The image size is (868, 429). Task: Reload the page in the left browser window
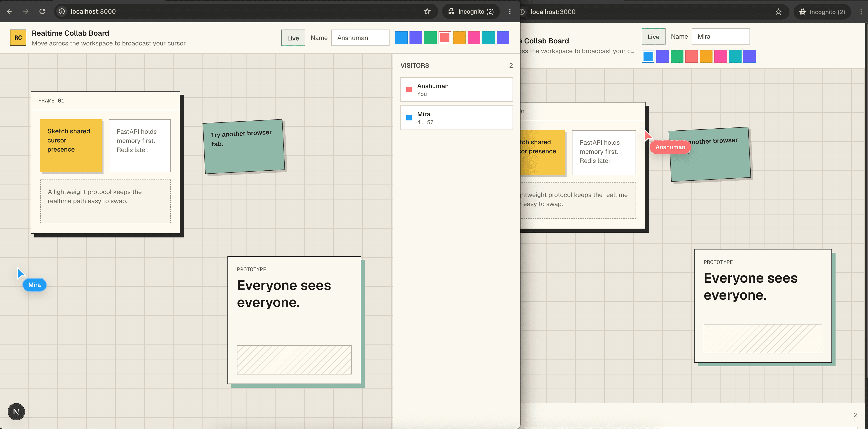[42, 11]
